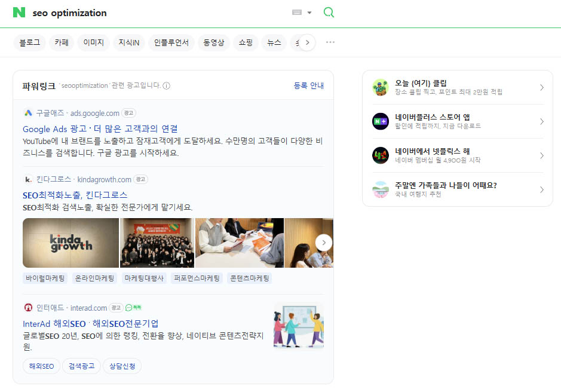Switch to the 뉴스 tab

(x=274, y=42)
